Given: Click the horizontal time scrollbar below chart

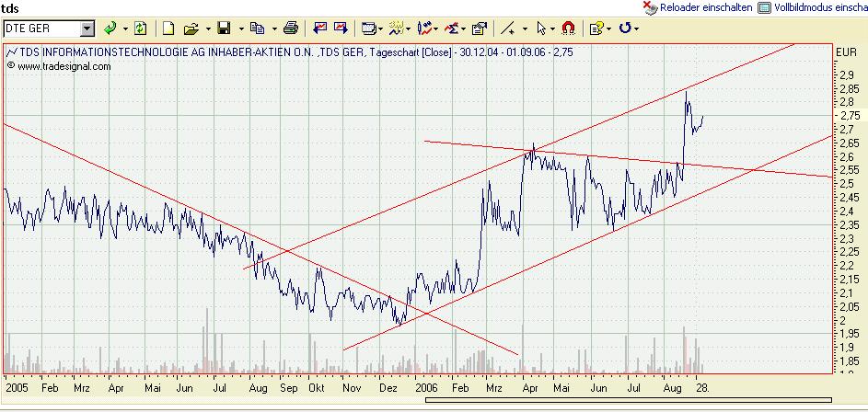Looking at the screenshot, I should point(414,400).
